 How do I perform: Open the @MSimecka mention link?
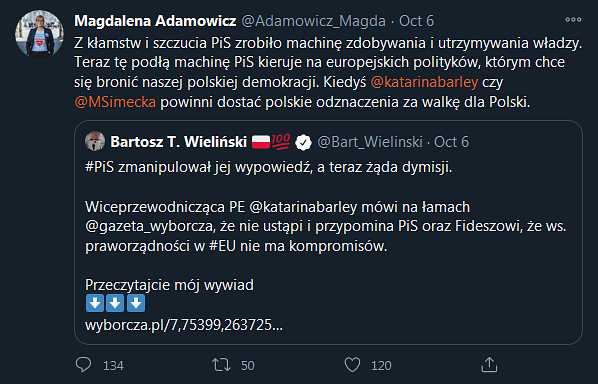115,102
